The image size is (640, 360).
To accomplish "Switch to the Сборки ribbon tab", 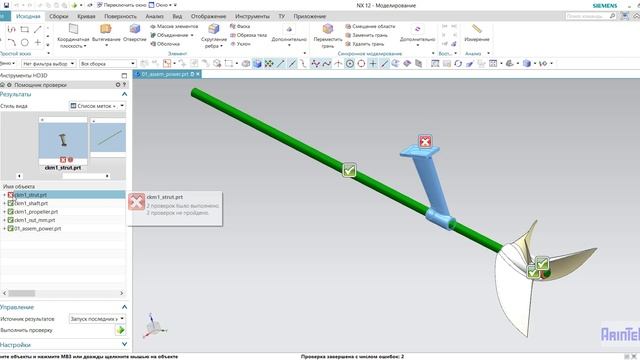I will point(59,16).
